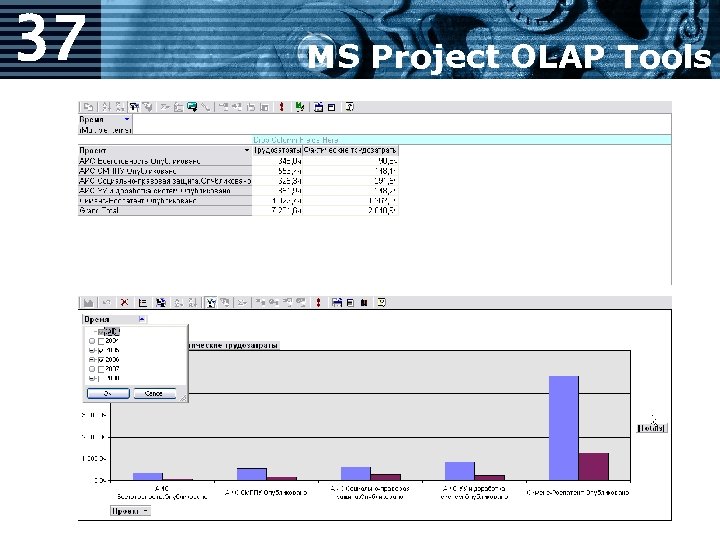720x540 pixels.
Task: Click the Subtotal icon in the pivot table toolbar
Action: pos(178,107)
